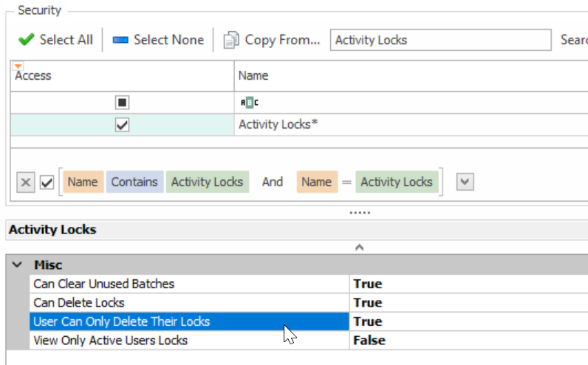Open the filter history dropdown arrow
This screenshot has width=588, height=365.
point(465,182)
